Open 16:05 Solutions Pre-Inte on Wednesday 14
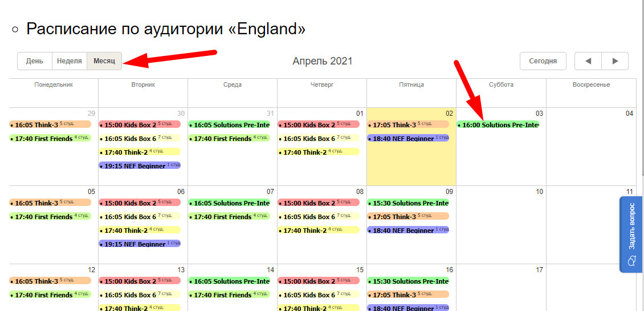This screenshot has height=311, width=644. coord(229,281)
